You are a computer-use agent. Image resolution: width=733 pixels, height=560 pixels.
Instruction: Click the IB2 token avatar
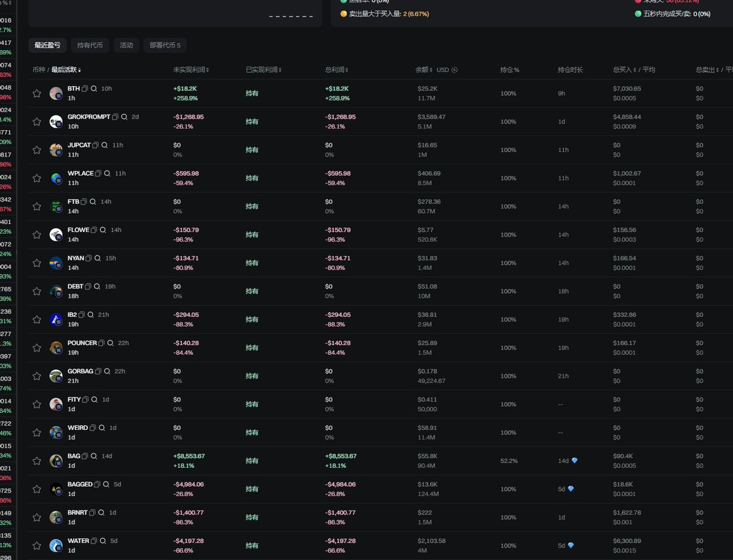click(56, 319)
